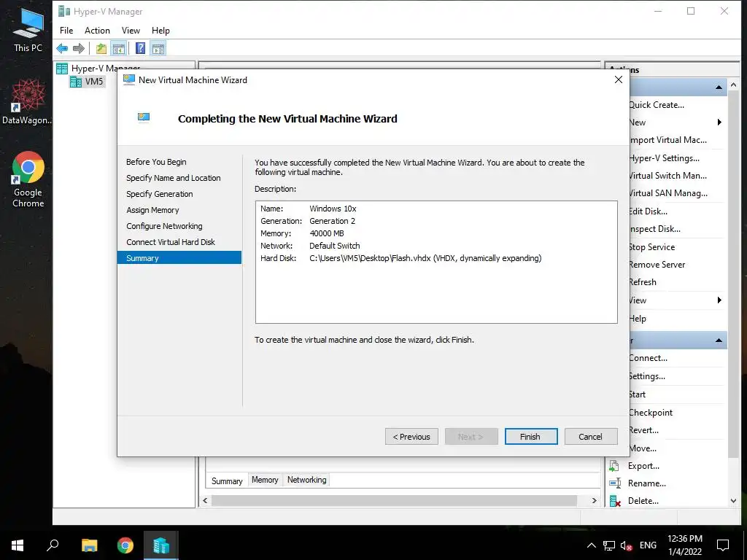Show hidden tray icons chevron

point(591,545)
